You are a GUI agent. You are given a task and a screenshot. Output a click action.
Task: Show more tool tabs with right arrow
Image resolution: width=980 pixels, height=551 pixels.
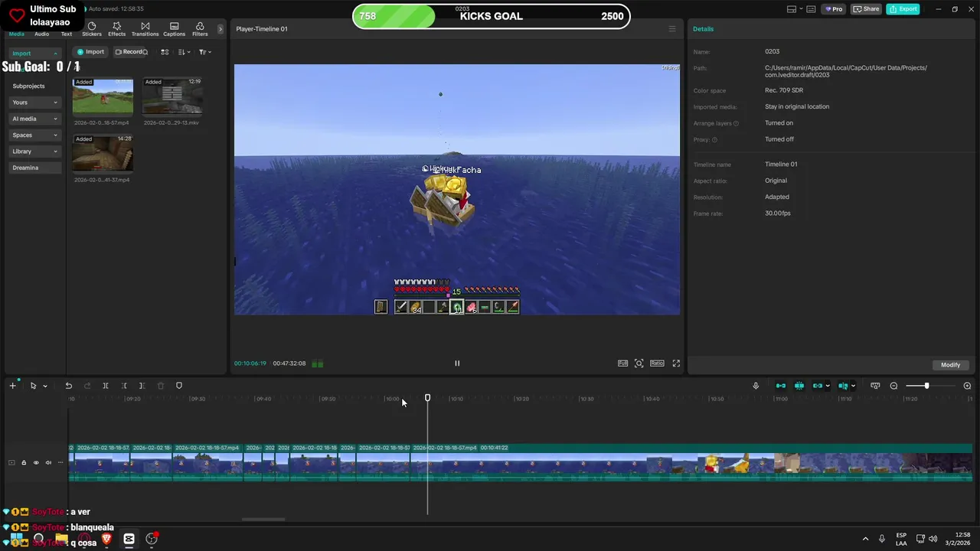220,29
